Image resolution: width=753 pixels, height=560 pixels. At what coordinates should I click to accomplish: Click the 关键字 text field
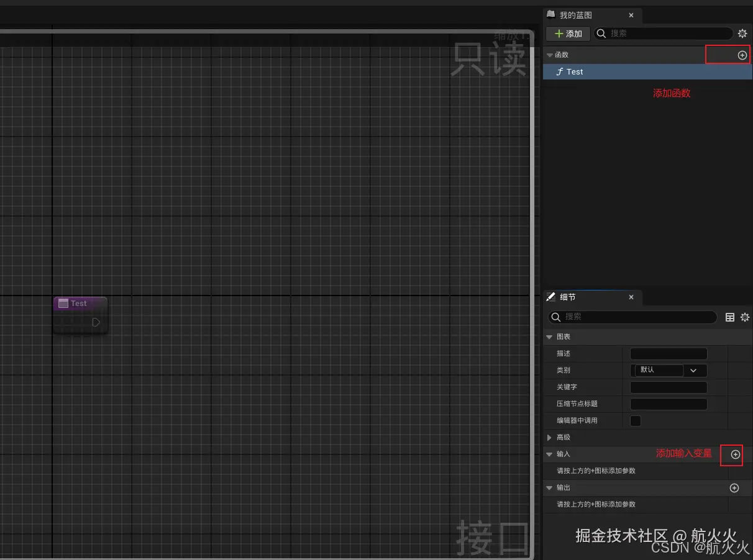[x=669, y=387]
